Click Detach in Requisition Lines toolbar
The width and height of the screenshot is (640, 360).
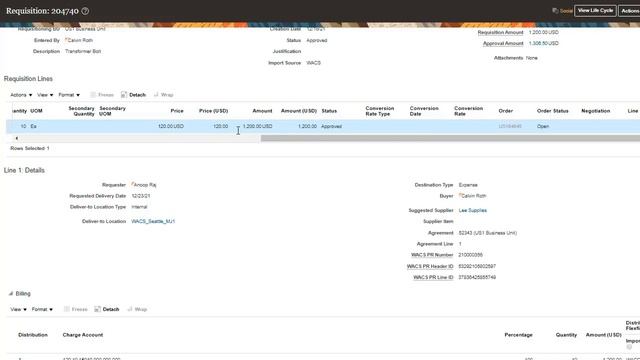[x=133, y=95]
